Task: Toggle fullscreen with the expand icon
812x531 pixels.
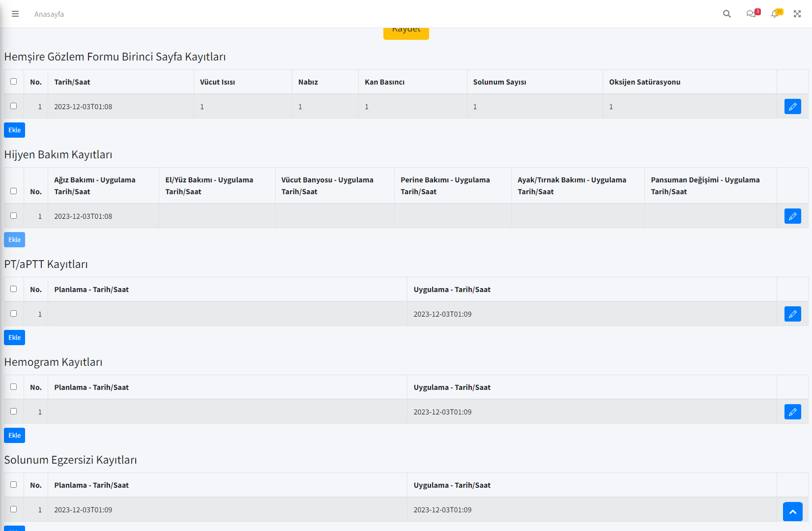Action: [x=797, y=14]
